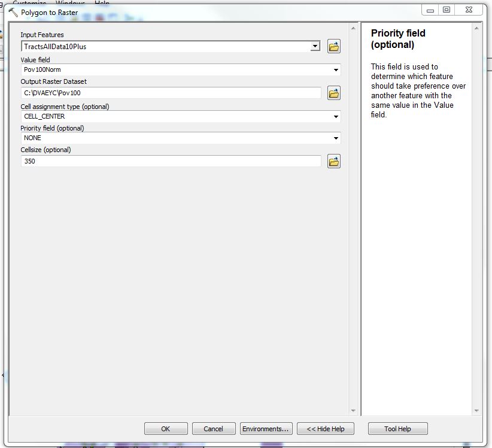Close the Polygon to Raster dialog
The width and height of the screenshot is (492, 448).
click(x=467, y=10)
